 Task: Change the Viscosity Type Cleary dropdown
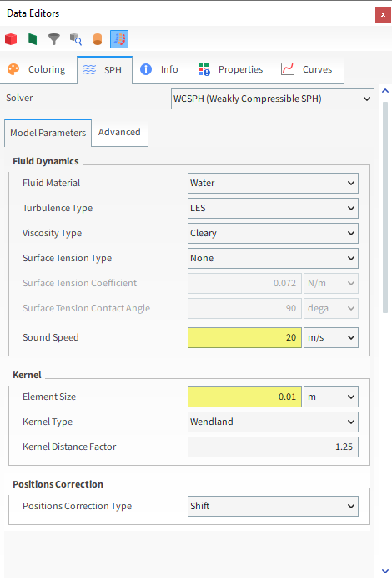coord(273,233)
